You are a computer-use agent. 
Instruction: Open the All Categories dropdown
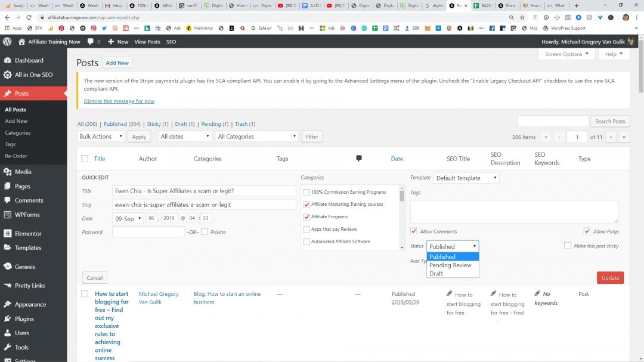256,137
